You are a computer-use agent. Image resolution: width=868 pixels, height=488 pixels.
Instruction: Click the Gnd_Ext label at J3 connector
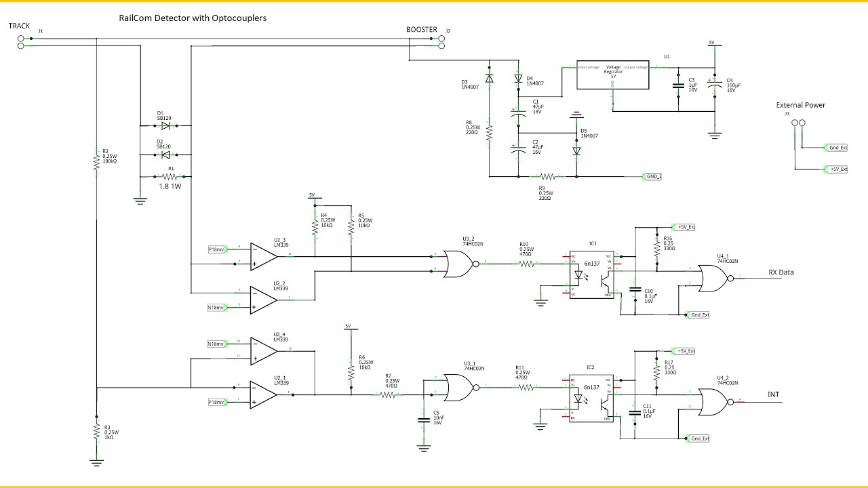(x=834, y=147)
